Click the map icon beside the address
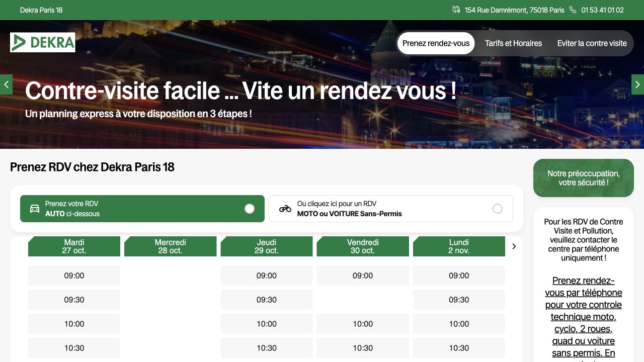644x362 pixels. 456,10
